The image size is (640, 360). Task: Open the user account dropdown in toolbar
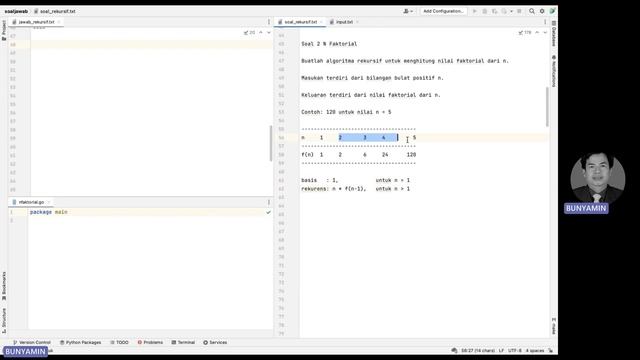[x=408, y=11]
